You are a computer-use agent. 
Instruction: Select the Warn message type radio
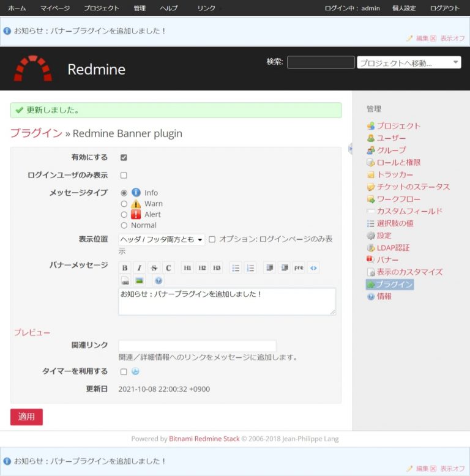[124, 204]
